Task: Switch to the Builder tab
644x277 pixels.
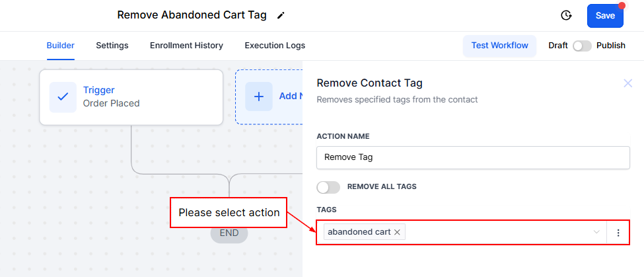Action: 60,46
